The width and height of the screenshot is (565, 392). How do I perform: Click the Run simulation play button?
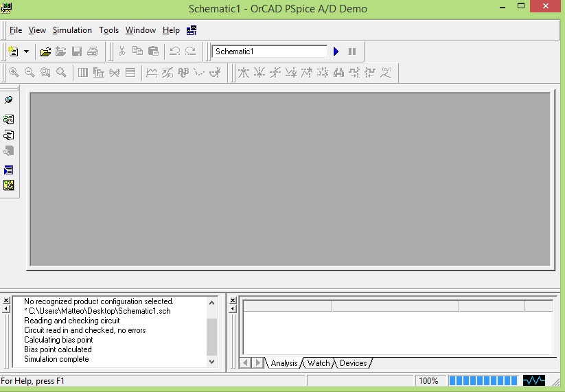tap(336, 51)
